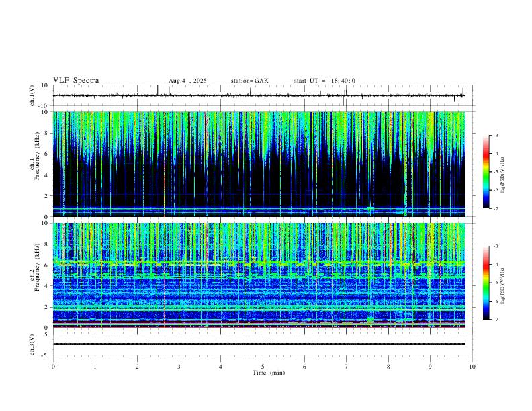
Task: Click the time axis tick label '5'
Action: [x=263, y=367]
